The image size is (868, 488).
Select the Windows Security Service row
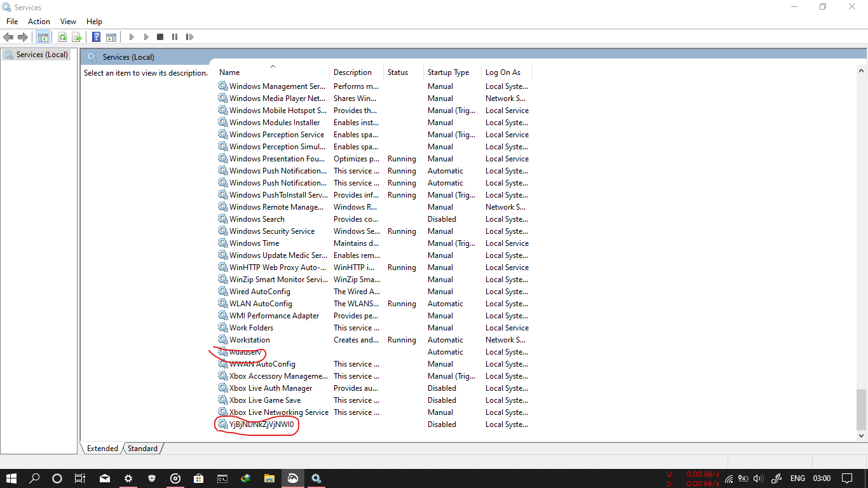click(374, 231)
